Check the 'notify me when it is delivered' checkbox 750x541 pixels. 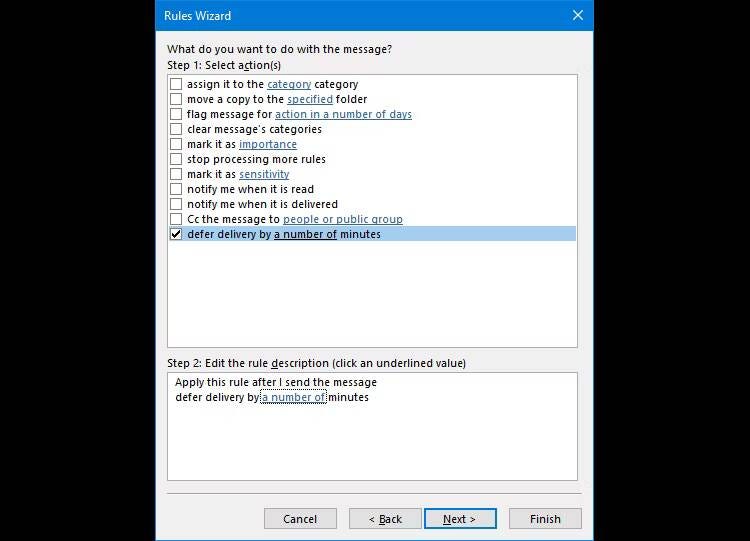(x=176, y=204)
